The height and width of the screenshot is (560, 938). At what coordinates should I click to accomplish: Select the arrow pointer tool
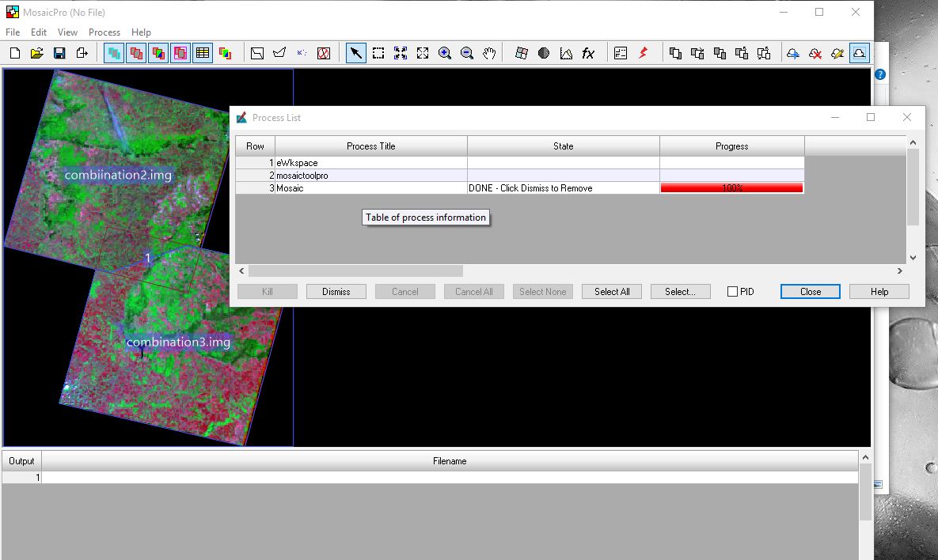[356, 53]
